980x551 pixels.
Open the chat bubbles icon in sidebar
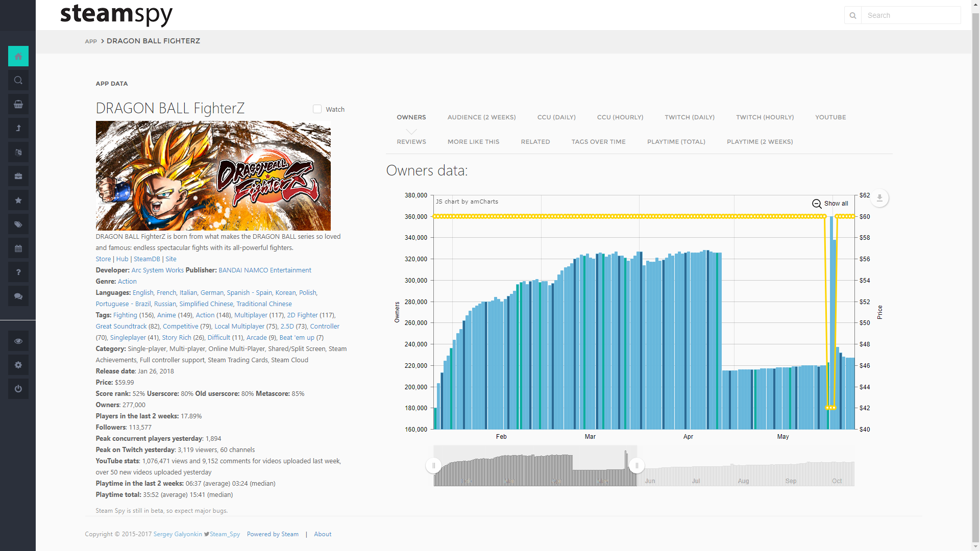18,296
